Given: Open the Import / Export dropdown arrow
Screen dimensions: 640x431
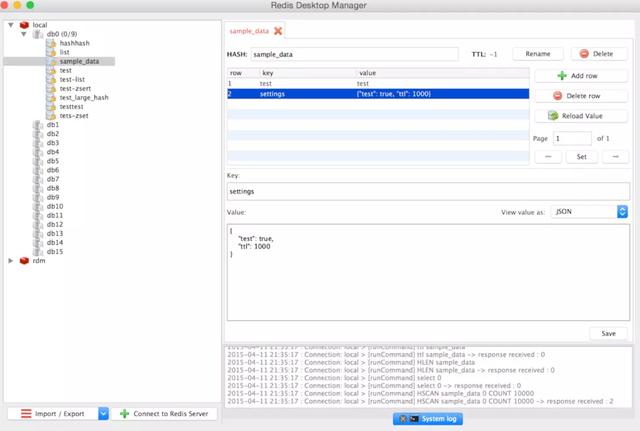Looking at the screenshot, I should point(103,413).
